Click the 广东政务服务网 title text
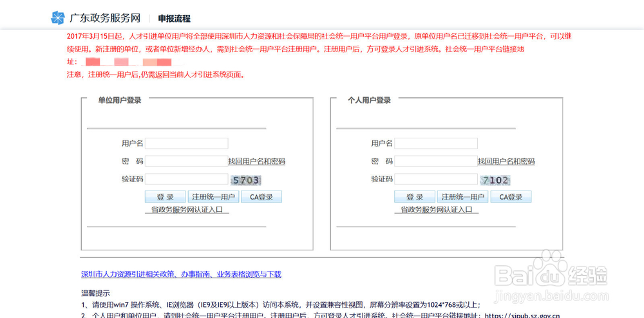Screen dimensions: 644x318 [105, 18]
